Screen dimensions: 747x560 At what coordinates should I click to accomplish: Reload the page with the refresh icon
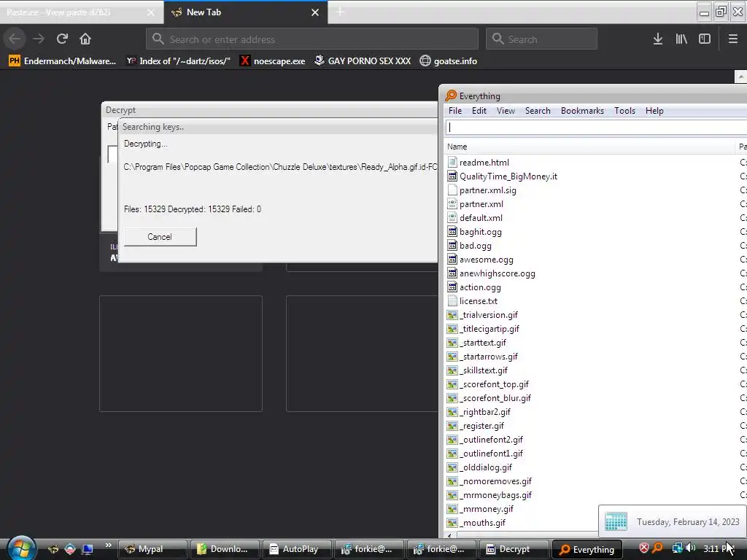click(62, 39)
